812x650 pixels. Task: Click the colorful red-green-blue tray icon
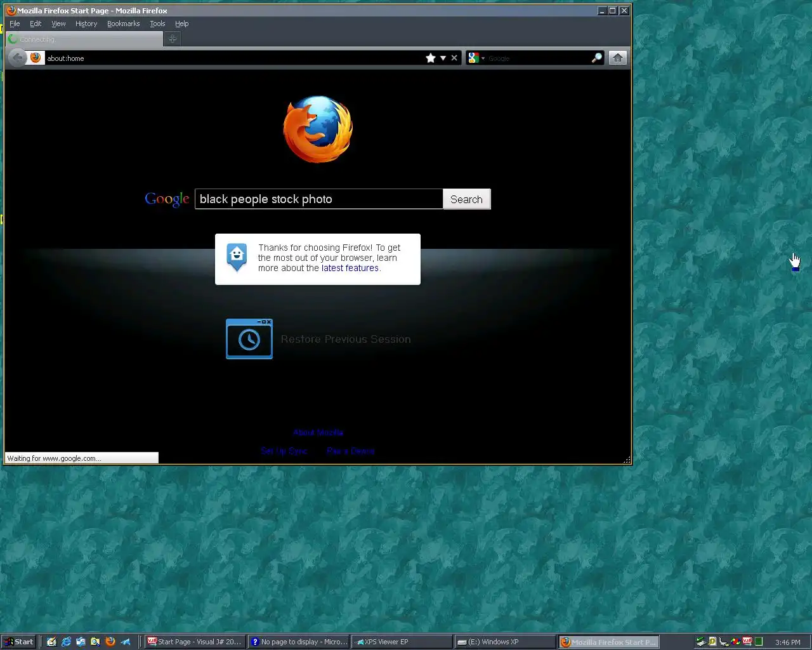point(736,642)
